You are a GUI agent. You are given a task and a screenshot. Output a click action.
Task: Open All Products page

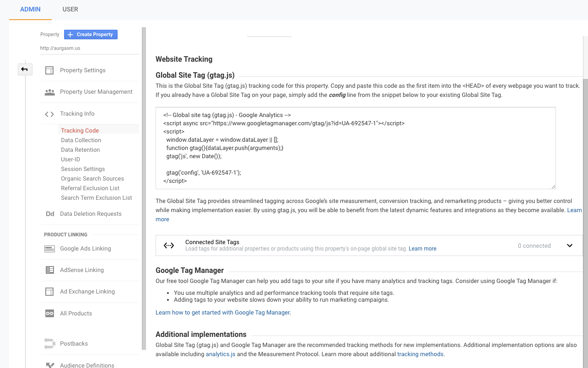[x=76, y=314]
